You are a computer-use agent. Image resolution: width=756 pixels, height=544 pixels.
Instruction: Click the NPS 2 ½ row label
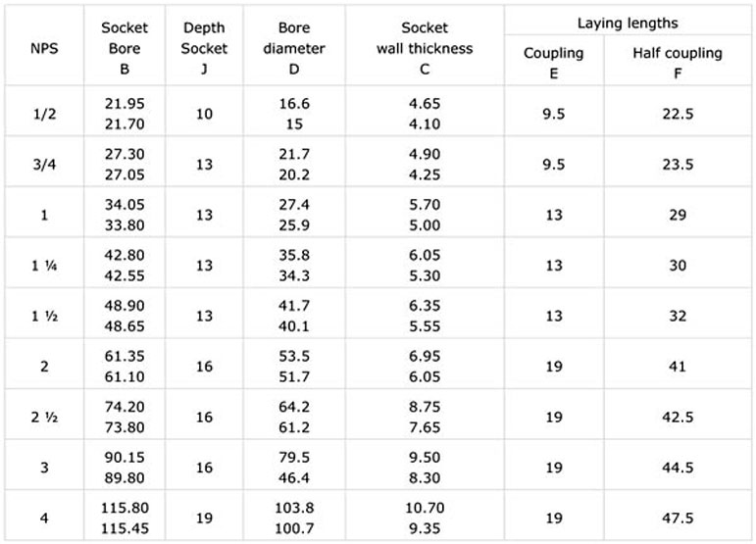pyautogui.click(x=44, y=417)
